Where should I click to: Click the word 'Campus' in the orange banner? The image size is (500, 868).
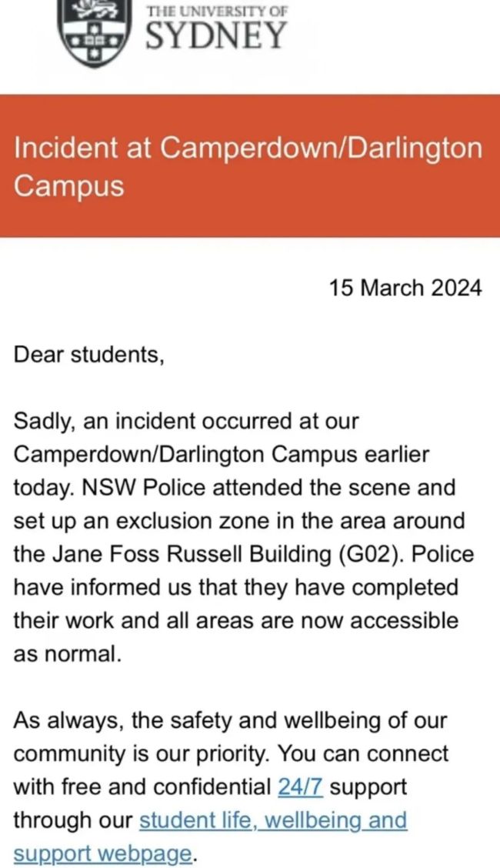[x=68, y=186]
